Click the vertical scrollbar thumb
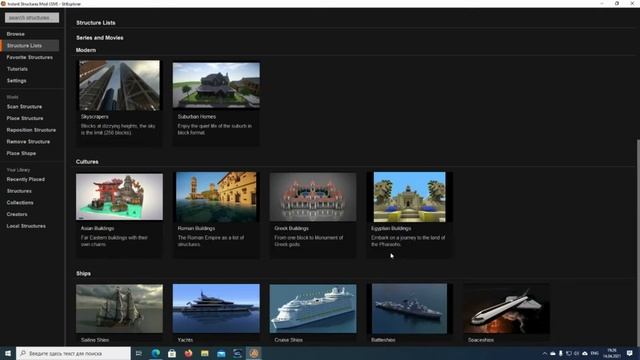The height and width of the screenshot is (360, 640). pos(638,243)
